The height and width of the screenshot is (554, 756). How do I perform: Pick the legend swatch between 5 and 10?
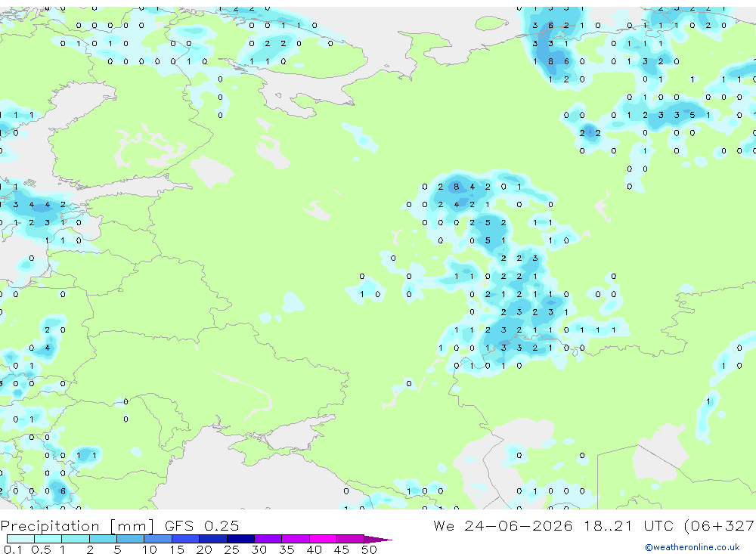130,539
